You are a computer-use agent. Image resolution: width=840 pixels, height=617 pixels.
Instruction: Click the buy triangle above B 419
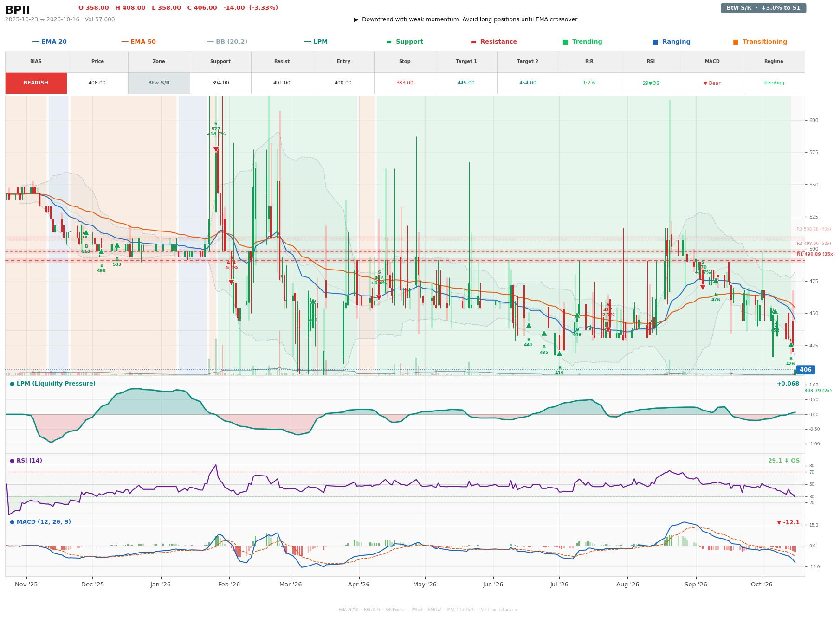click(559, 353)
